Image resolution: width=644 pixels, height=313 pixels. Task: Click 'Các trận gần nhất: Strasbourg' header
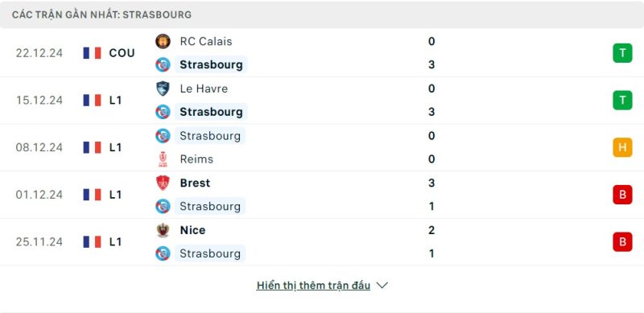pos(101,14)
